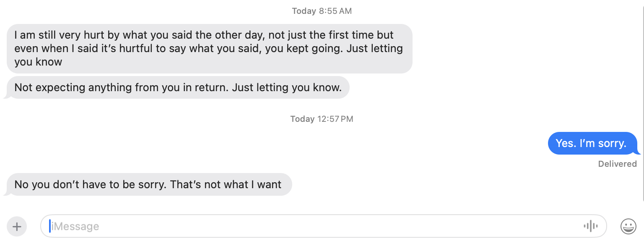Click the "Today 12:57 PM" timestamp
This screenshot has width=644, height=247.
[x=322, y=119]
